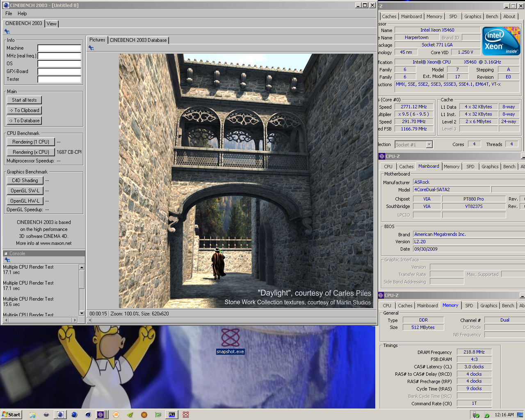Click the purple CPU-Z taskbar button
525x420 pixels.
pyautogui.click(x=100, y=415)
